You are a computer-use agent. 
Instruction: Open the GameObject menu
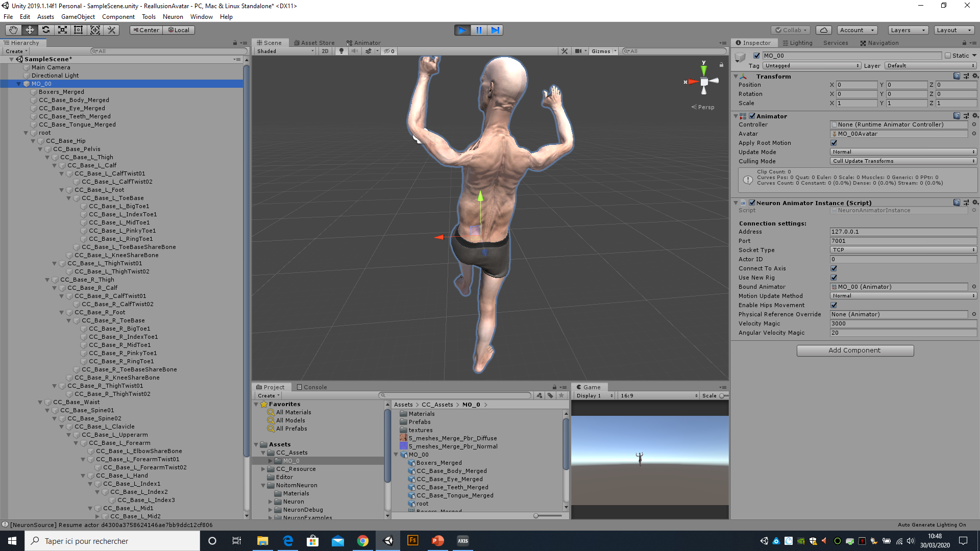click(x=78, y=17)
